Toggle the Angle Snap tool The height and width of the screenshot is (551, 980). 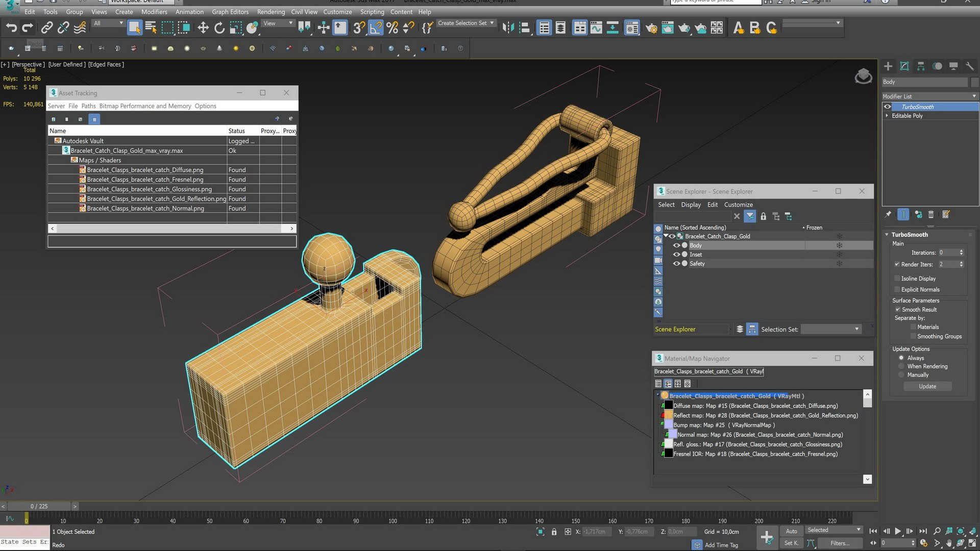pyautogui.click(x=376, y=28)
